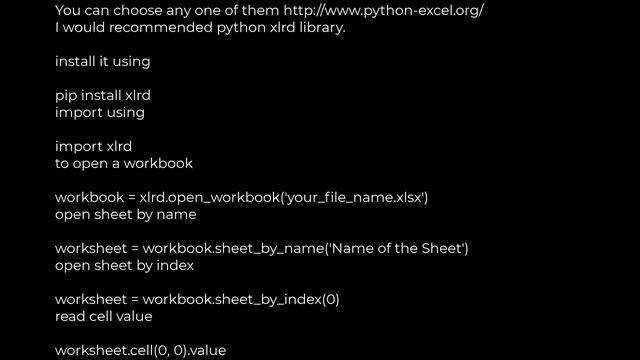Click the 'import xlrd' code line

click(93, 147)
